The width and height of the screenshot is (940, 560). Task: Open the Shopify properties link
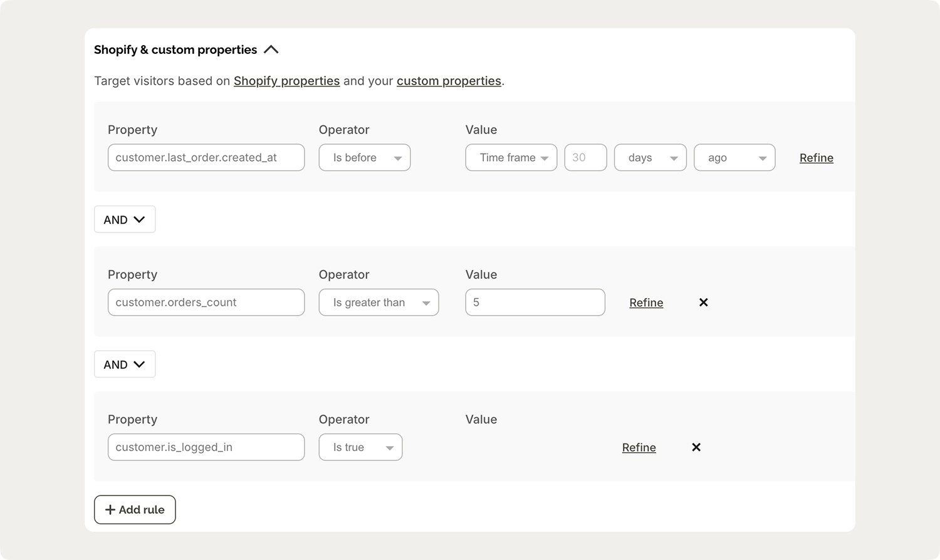[286, 81]
